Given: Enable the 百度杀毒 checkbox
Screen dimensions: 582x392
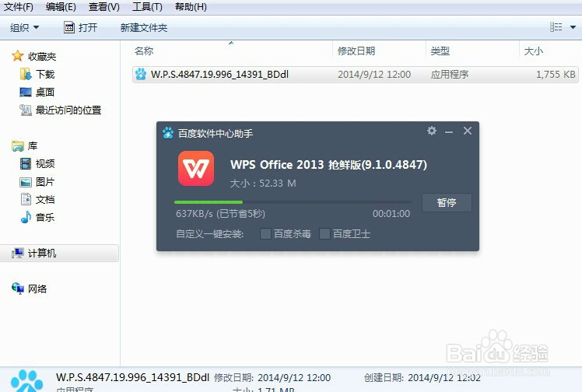Looking at the screenshot, I should [x=265, y=233].
